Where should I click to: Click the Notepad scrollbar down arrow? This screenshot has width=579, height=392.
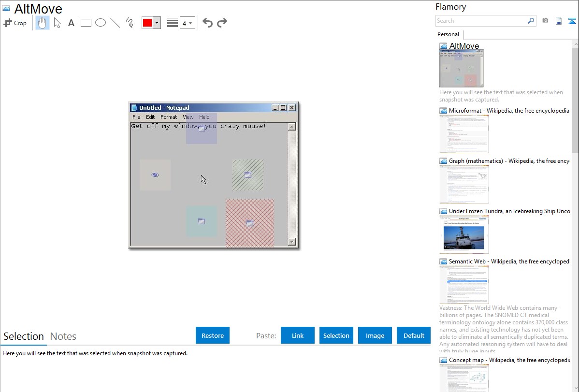[292, 242]
